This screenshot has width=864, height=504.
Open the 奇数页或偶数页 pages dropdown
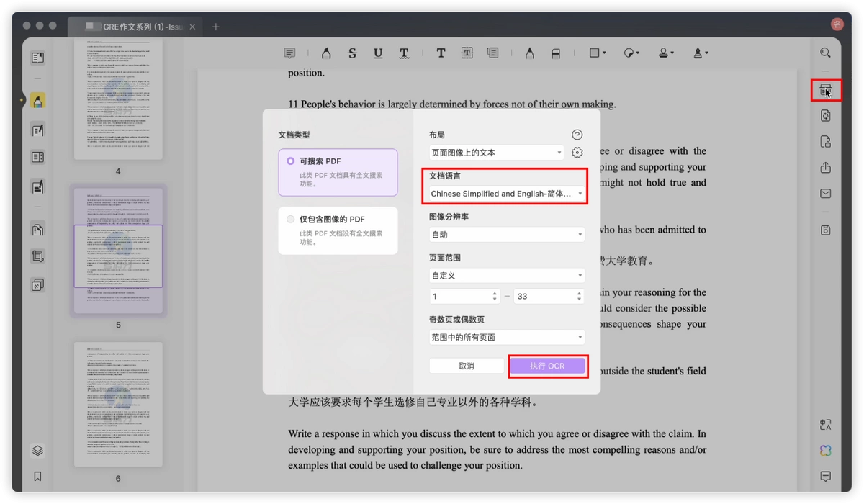point(506,337)
